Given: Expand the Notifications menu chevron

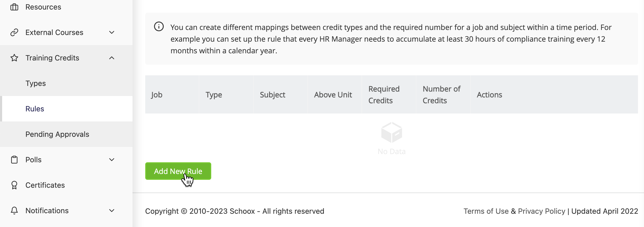Looking at the screenshot, I should [112, 211].
